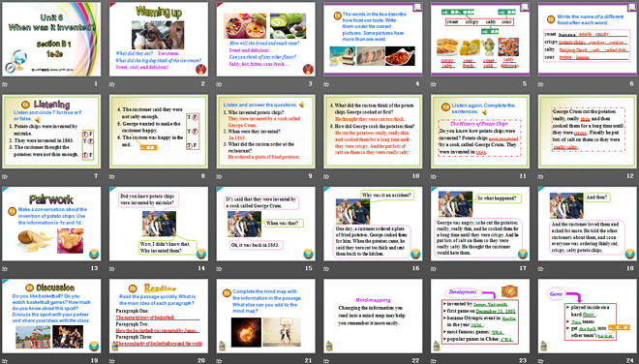Select the Development slide thumbnail
The height and width of the screenshot is (364, 639).
click(480, 316)
